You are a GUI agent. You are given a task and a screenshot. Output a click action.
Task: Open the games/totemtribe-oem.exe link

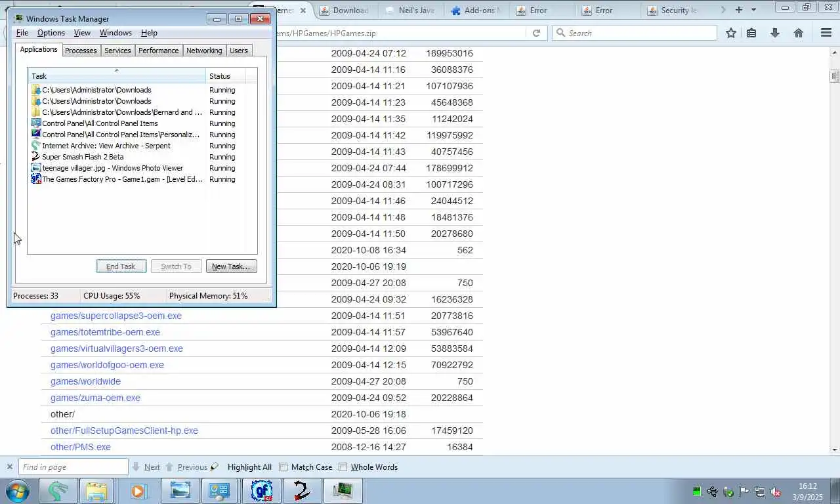point(105,332)
